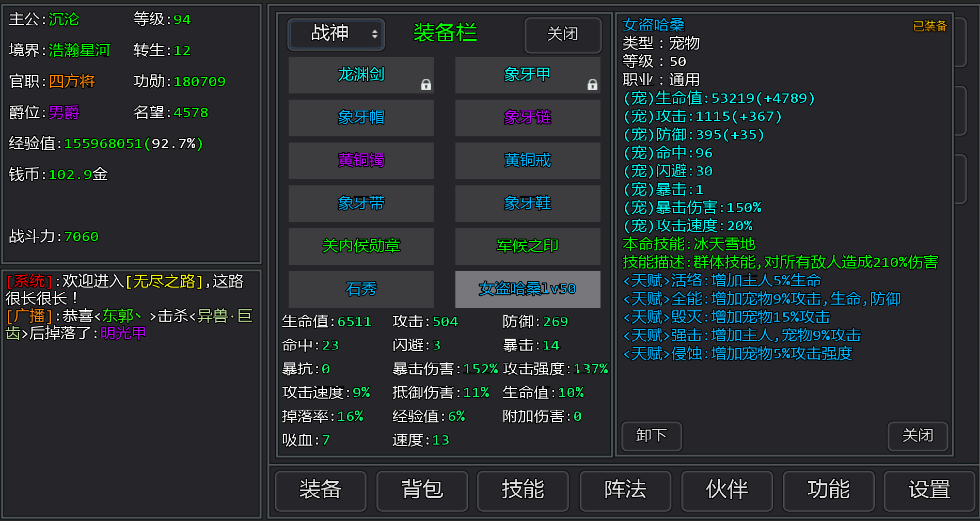Open the 象牙甲 armor slot
The height and width of the screenshot is (521, 980).
[x=527, y=75]
